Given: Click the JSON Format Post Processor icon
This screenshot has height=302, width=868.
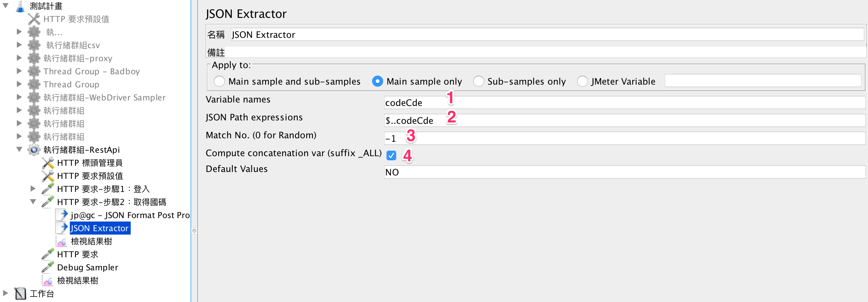Looking at the screenshot, I should pos(62,215).
